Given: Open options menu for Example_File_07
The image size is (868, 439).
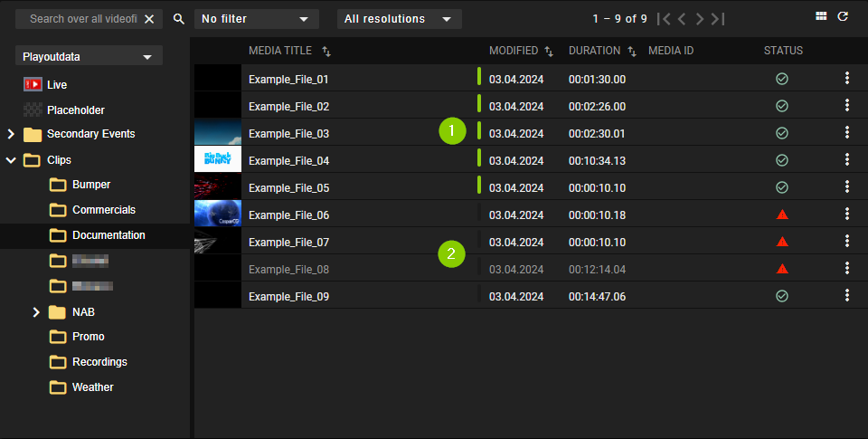Looking at the screenshot, I should (847, 241).
